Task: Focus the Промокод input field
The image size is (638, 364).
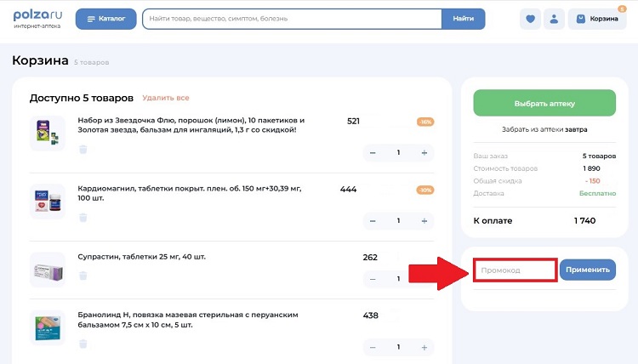Action: (515, 270)
